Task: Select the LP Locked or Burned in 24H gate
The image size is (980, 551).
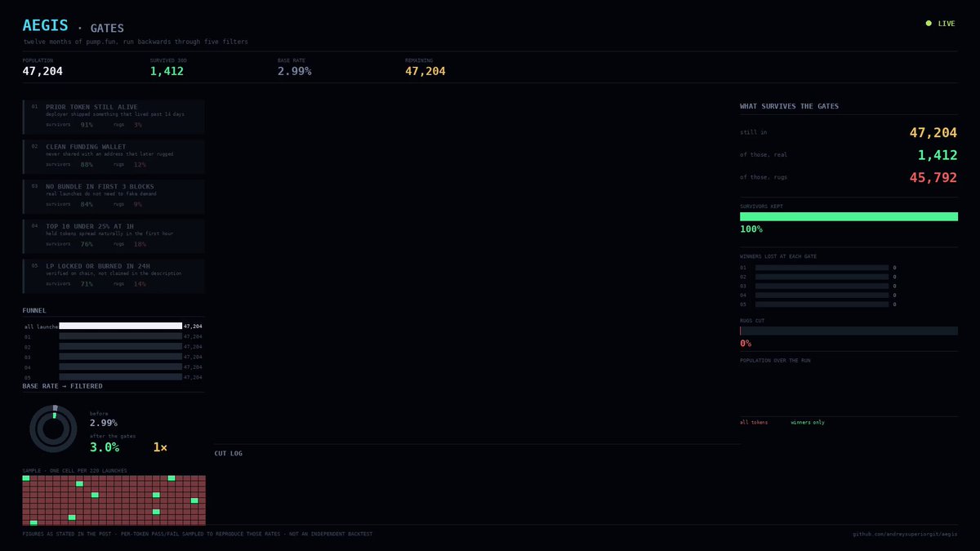Action: pyautogui.click(x=114, y=276)
